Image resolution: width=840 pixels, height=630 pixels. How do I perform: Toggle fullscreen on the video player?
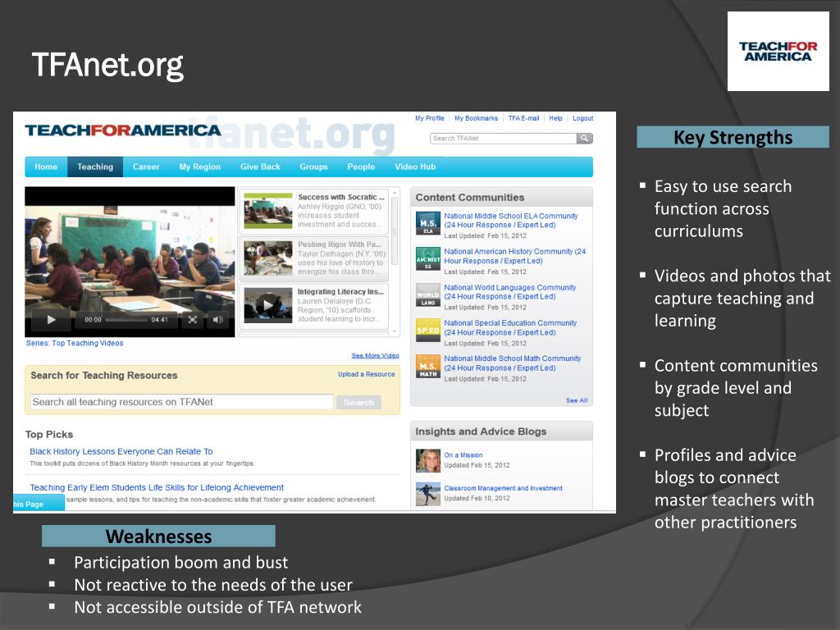pyautogui.click(x=192, y=320)
